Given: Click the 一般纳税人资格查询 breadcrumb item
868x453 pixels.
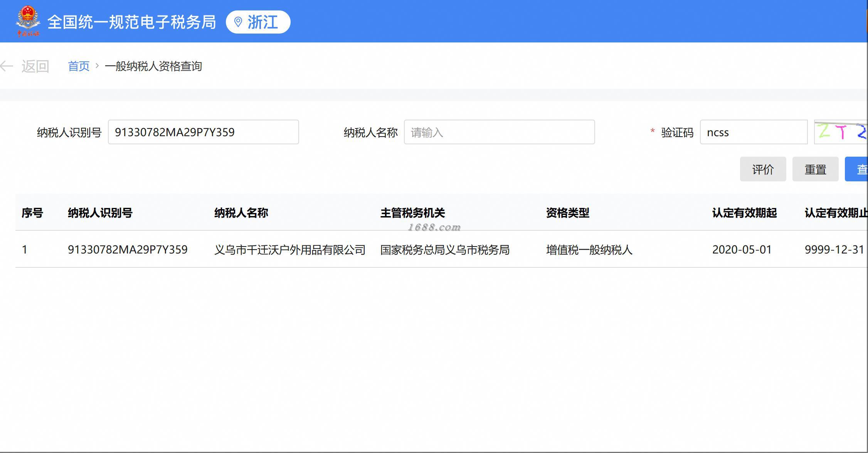Looking at the screenshot, I should [153, 66].
